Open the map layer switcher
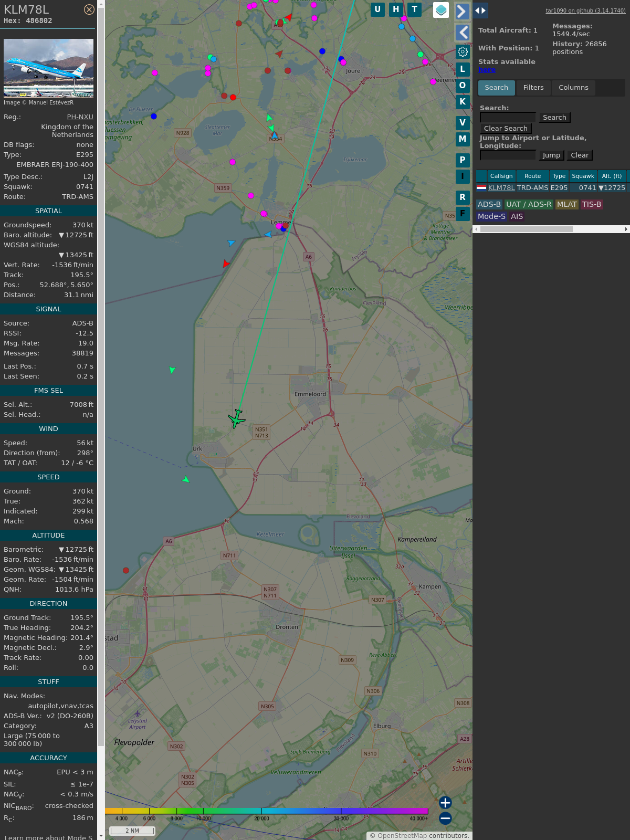 tap(441, 10)
